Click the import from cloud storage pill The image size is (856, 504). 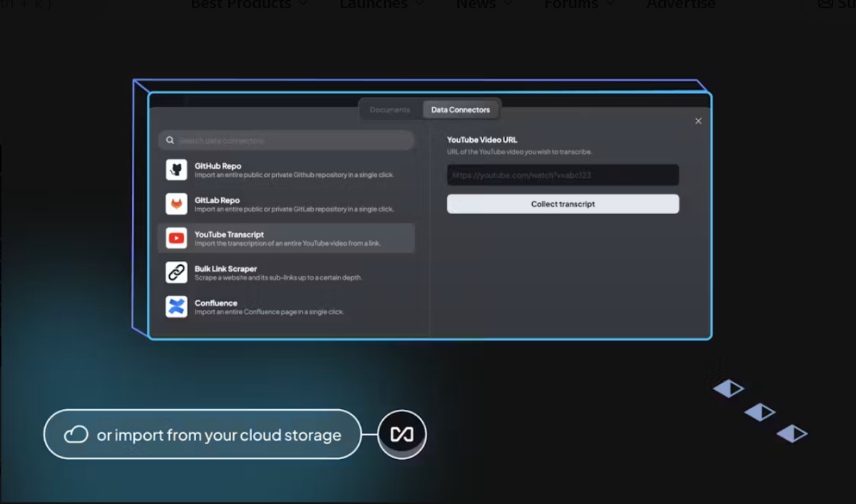tap(203, 434)
